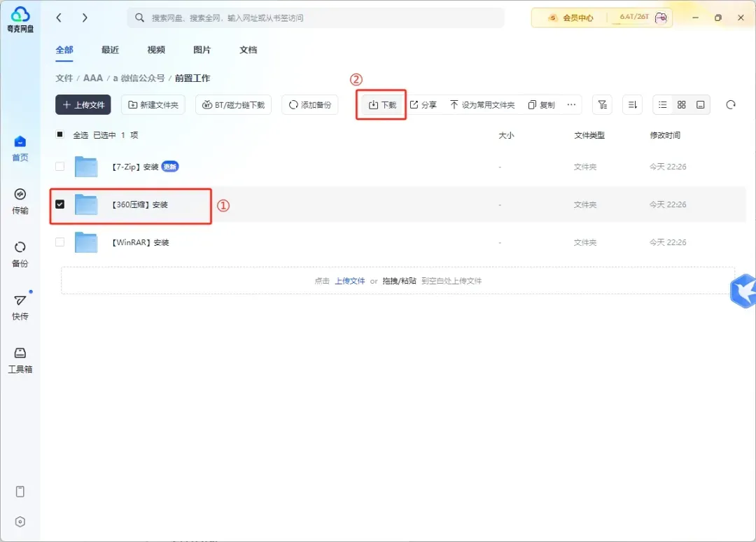756x542 pixels.
Task: Download the selected item with 下载
Action: 382,104
